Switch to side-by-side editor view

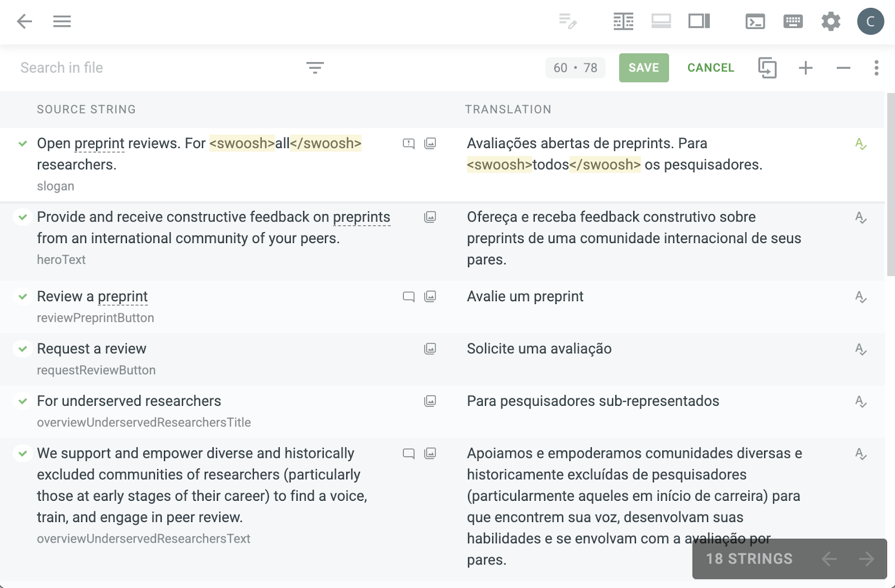pyautogui.click(x=699, y=22)
